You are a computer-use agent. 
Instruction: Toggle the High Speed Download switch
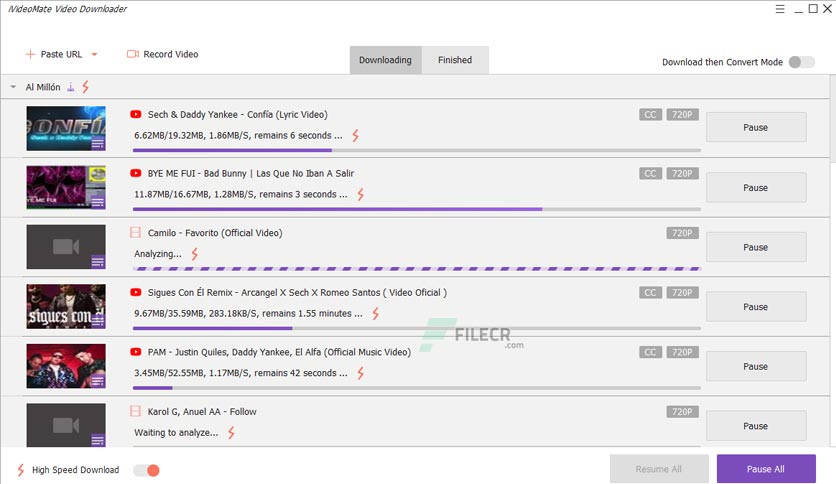point(147,470)
